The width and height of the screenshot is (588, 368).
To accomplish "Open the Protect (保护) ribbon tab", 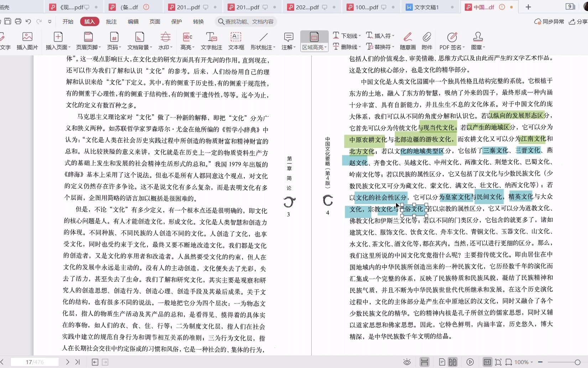I will (x=177, y=21).
